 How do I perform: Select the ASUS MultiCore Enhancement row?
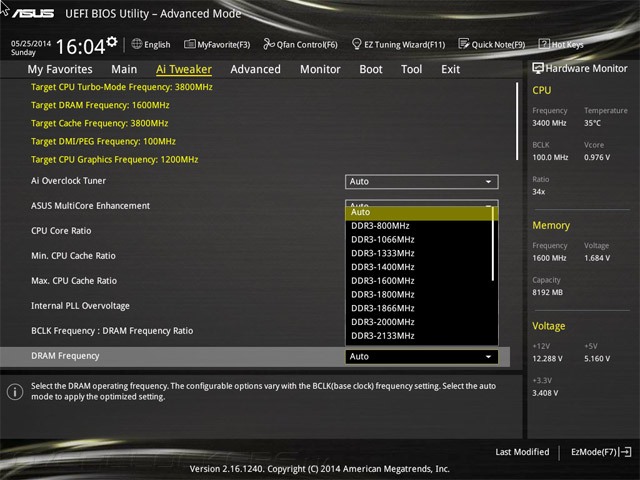pyautogui.click(x=91, y=206)
